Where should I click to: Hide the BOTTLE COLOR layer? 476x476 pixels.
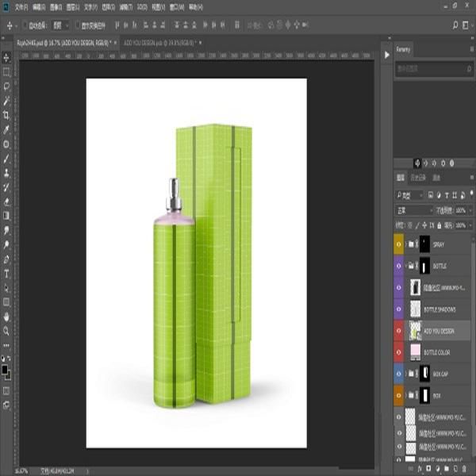(x=398, y=352)
